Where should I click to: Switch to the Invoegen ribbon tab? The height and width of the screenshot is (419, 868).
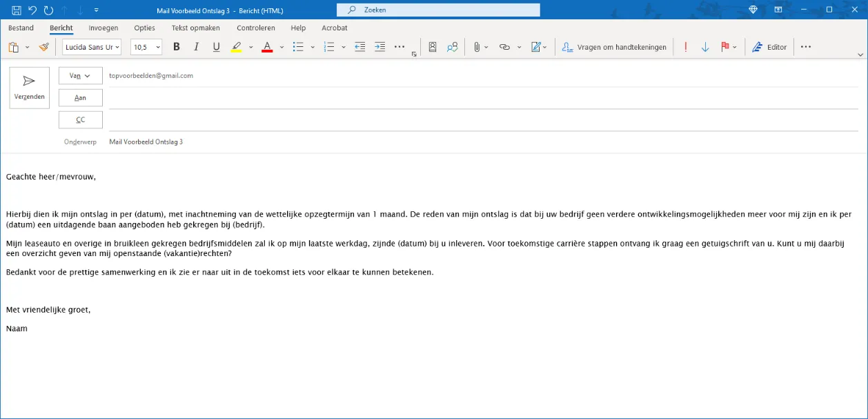click(x=103, y=28)
